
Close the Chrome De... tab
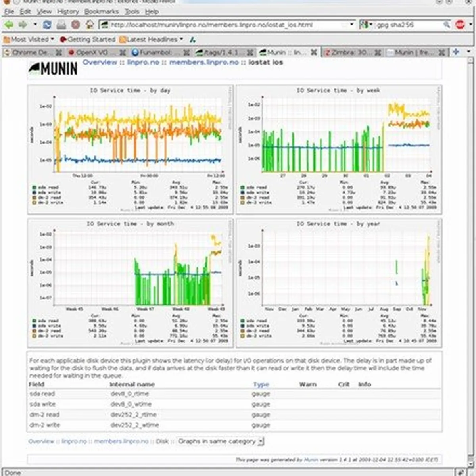59,52
